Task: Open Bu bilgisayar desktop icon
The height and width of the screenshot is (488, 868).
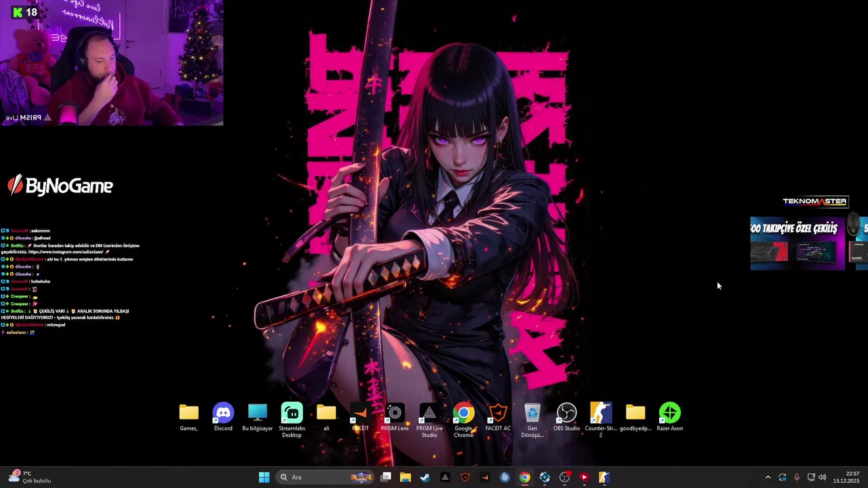Action: point(258,417)
